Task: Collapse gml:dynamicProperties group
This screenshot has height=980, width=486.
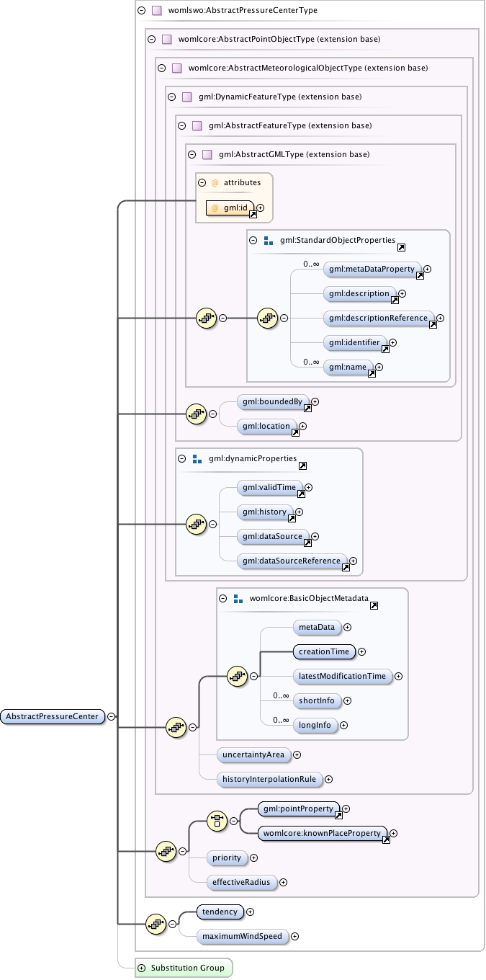Action: point(181,458)
